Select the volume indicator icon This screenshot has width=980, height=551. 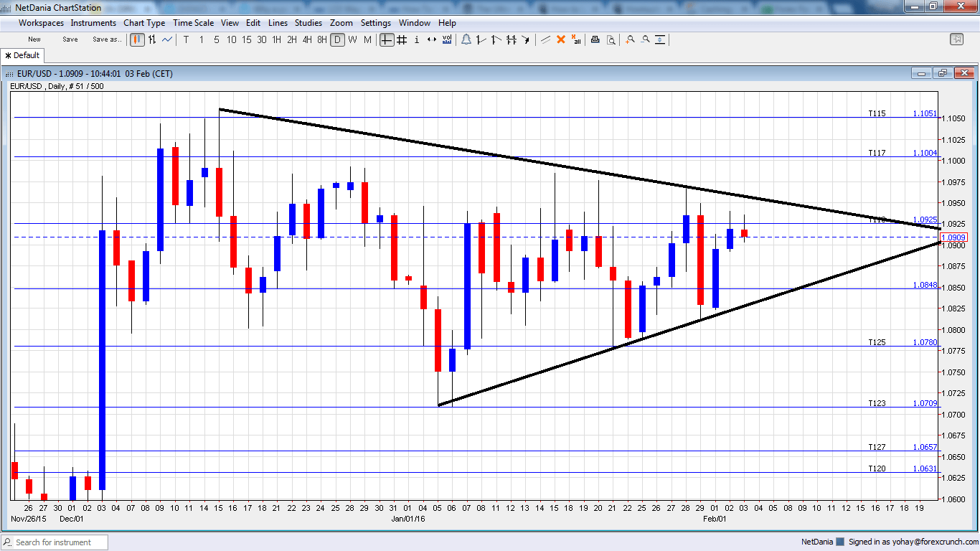point(448,40)
